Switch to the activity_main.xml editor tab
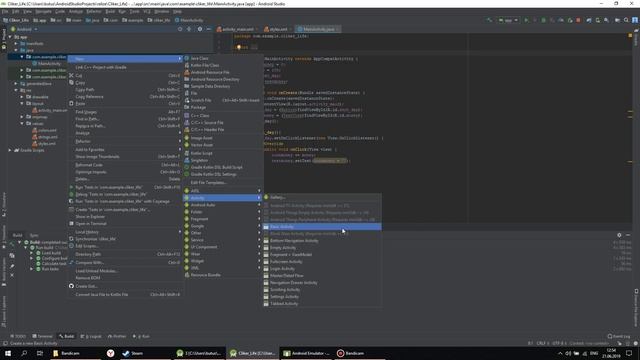The width and height of the screenshot is (640, 360). click(x=238, y=29)
